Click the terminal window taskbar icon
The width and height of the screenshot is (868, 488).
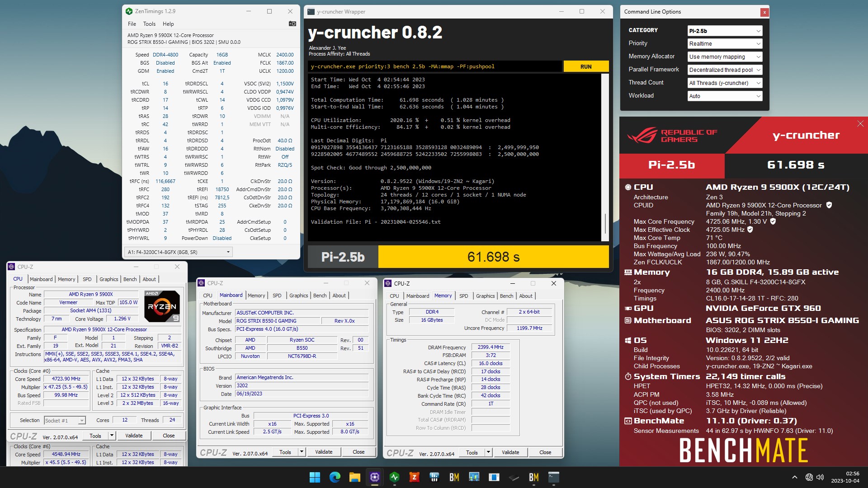coord(553,477)
